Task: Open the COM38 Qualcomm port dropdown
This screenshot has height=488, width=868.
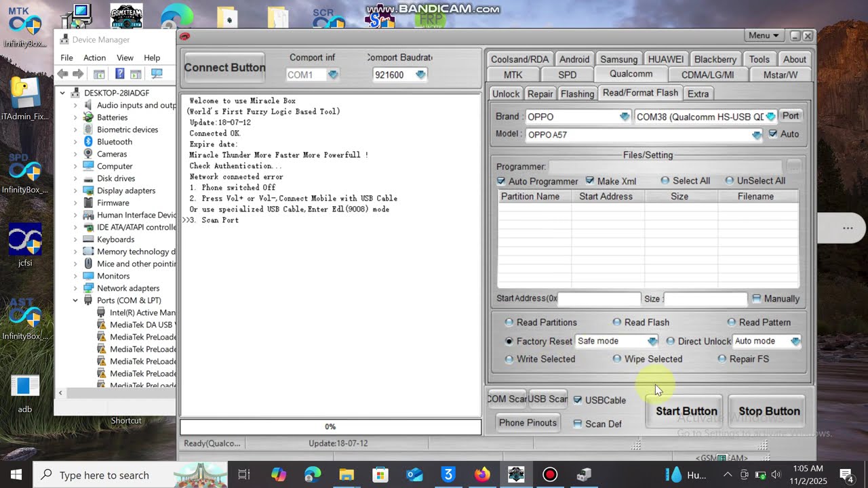Action: click(770, 117)
